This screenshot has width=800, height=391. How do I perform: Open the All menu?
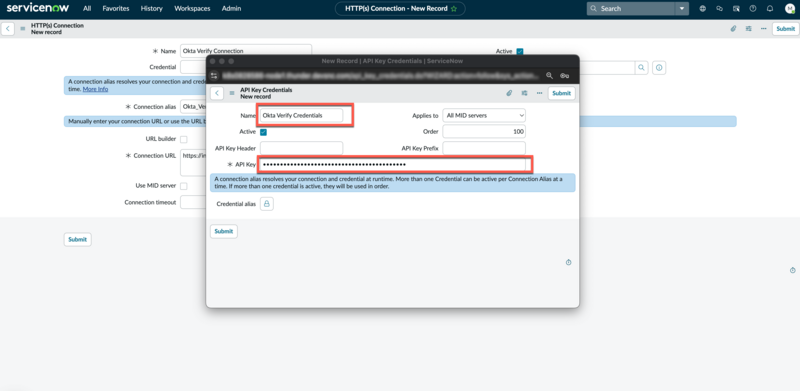(x=87, y=9)
